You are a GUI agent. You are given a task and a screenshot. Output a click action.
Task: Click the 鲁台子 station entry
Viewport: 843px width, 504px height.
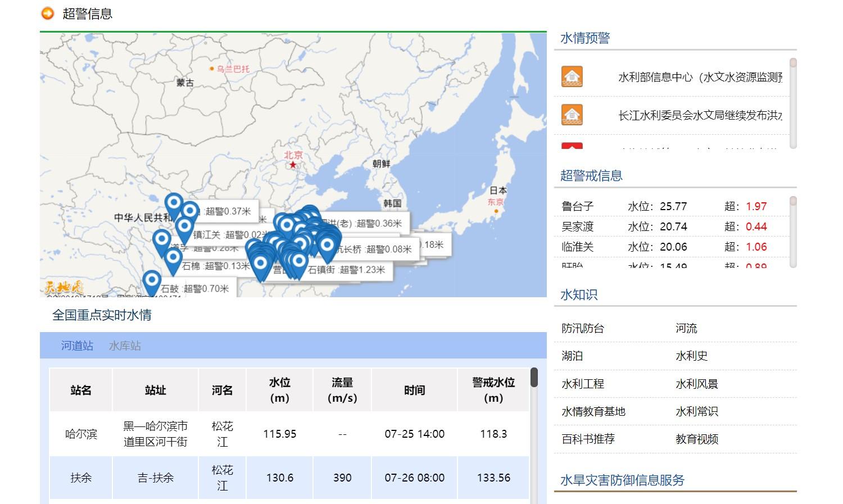(x=578, y=206)
